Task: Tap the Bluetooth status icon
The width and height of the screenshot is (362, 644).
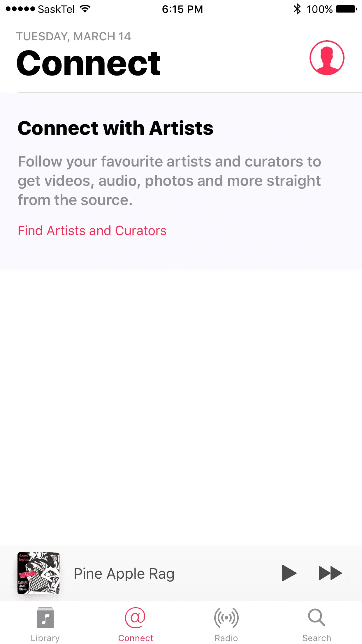Action: (x=297, y=9)
